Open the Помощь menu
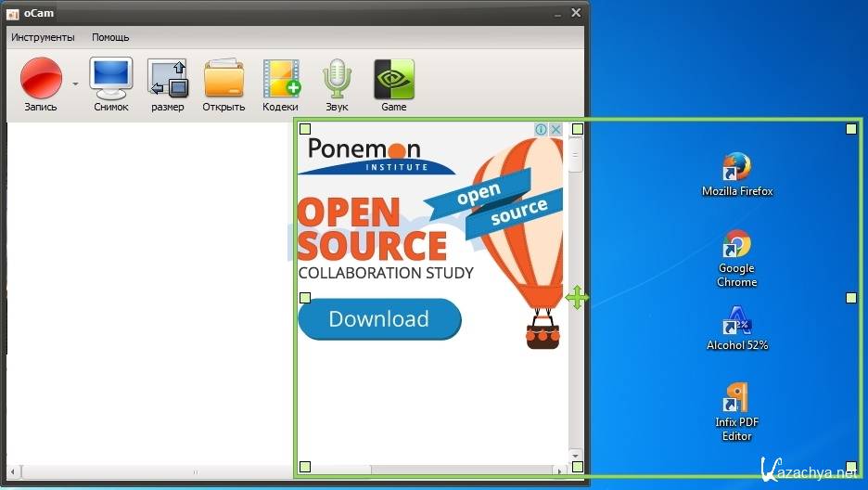This screenshot has height=490, width=868. 110,37
